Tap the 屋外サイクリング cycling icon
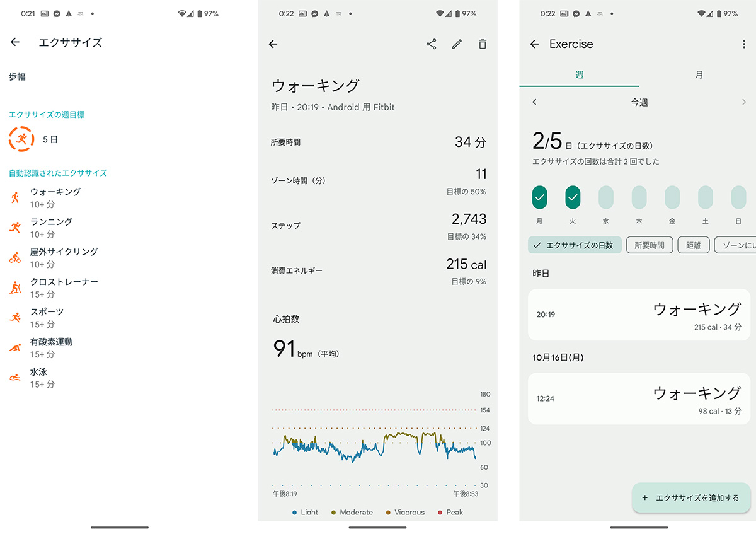 [x=15, y=257]
